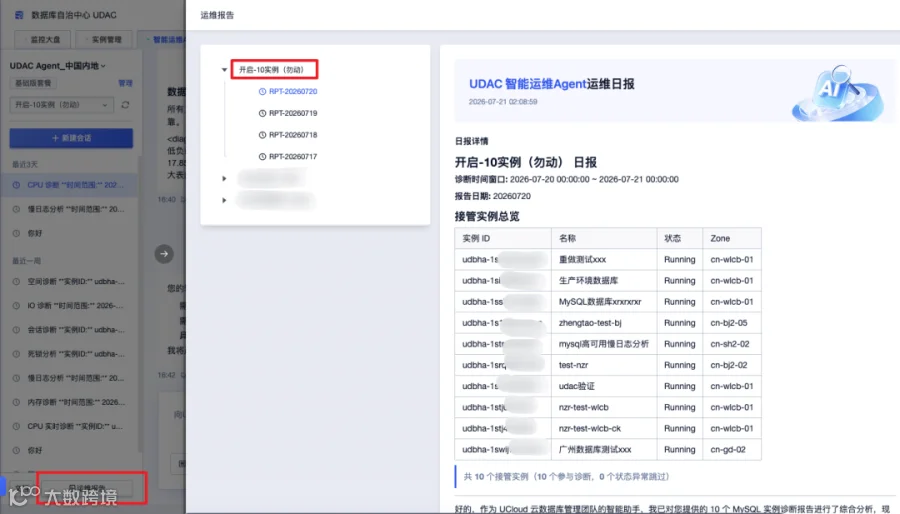This screenshot has width=900, height=514.
Task: Click clock icon of the 内存诊断 conversation
Action: click(16, 402)
